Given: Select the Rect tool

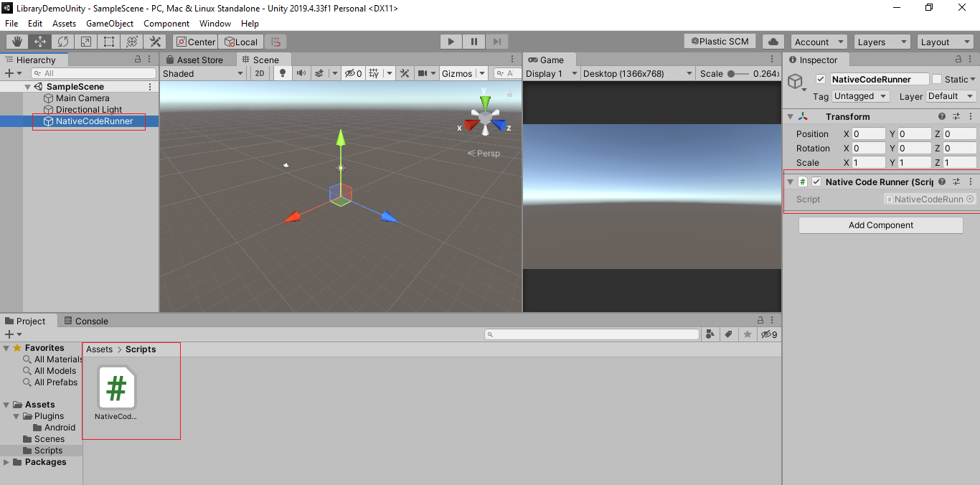Looking at the screenshot, I should [108, 42].
